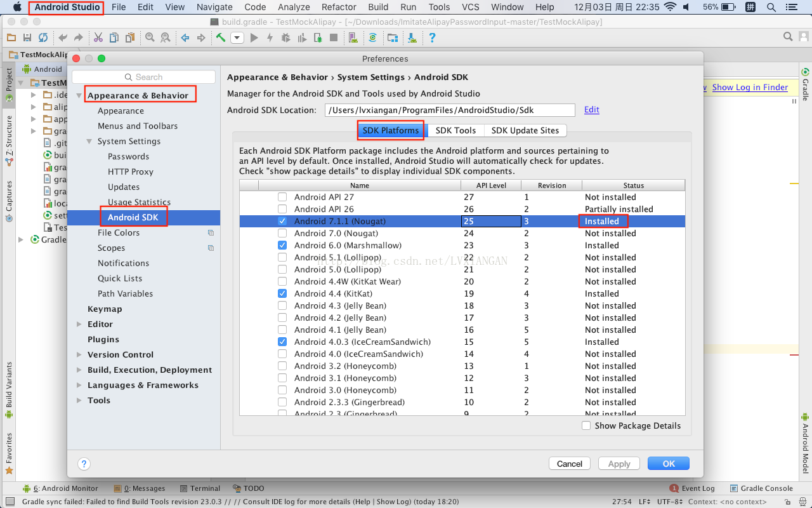
Task: Click the Paste clipboard icon
Action: tap(130, 38)
